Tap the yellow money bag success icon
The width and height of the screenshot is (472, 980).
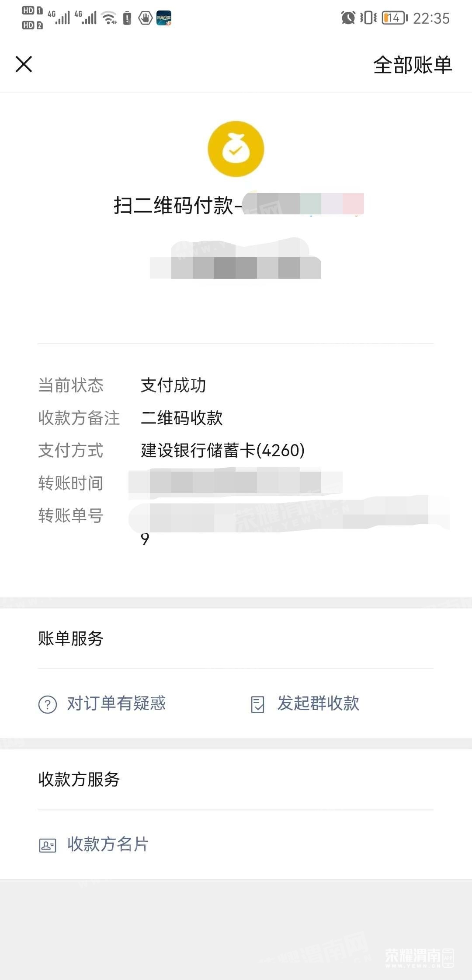pyautogui.click(x=236, y=149)
